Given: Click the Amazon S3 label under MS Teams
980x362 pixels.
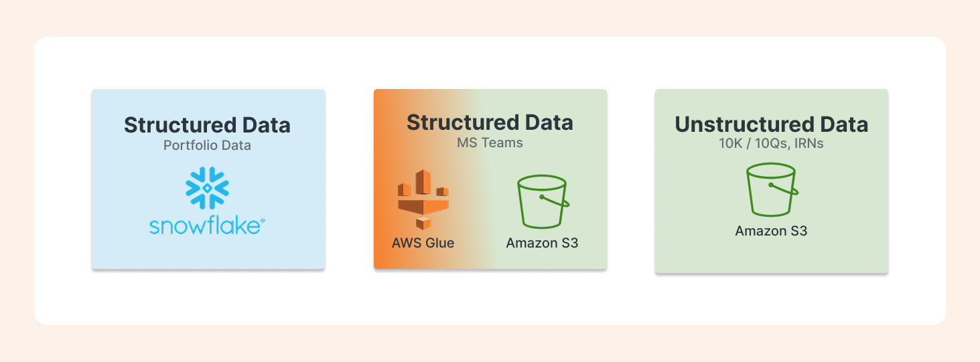Looking at the screenshot, I should click(542, 243).
